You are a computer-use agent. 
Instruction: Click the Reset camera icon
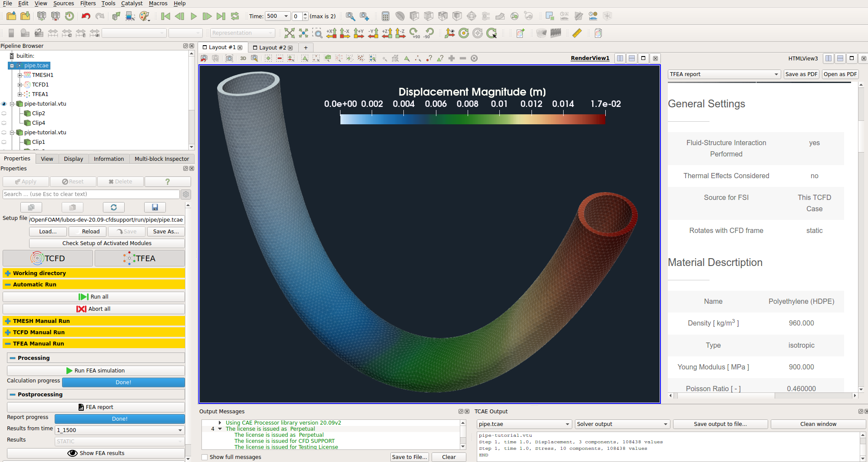click(x=289, y=33)
